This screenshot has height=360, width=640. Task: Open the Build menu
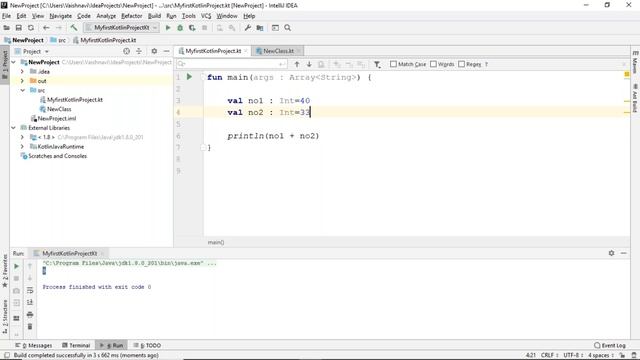(154, 16)
